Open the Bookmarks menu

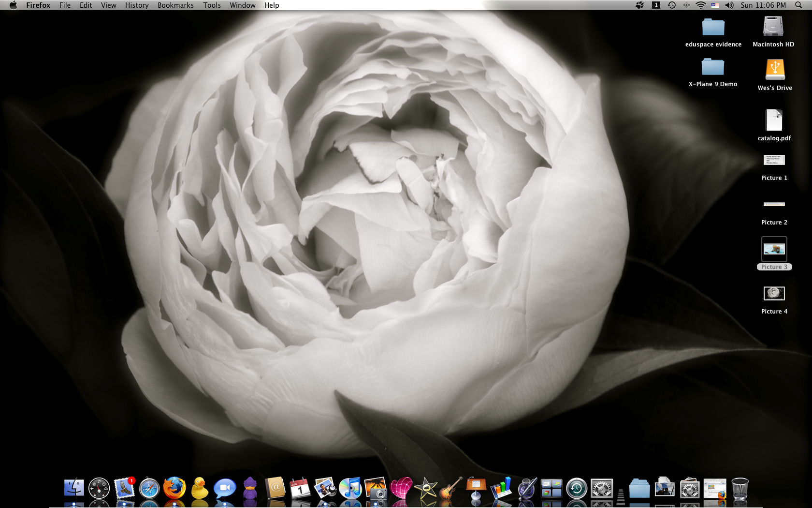(x=175, y=5)
